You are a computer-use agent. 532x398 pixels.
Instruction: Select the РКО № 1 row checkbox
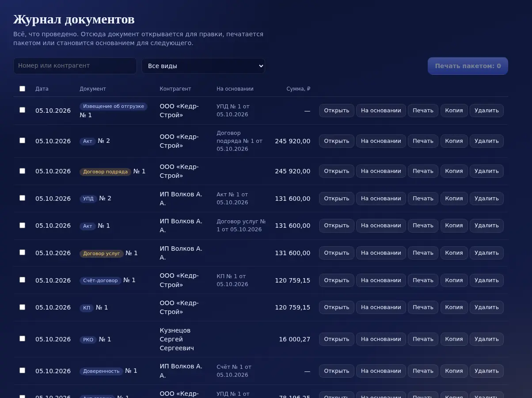click(x=23, y=339)
